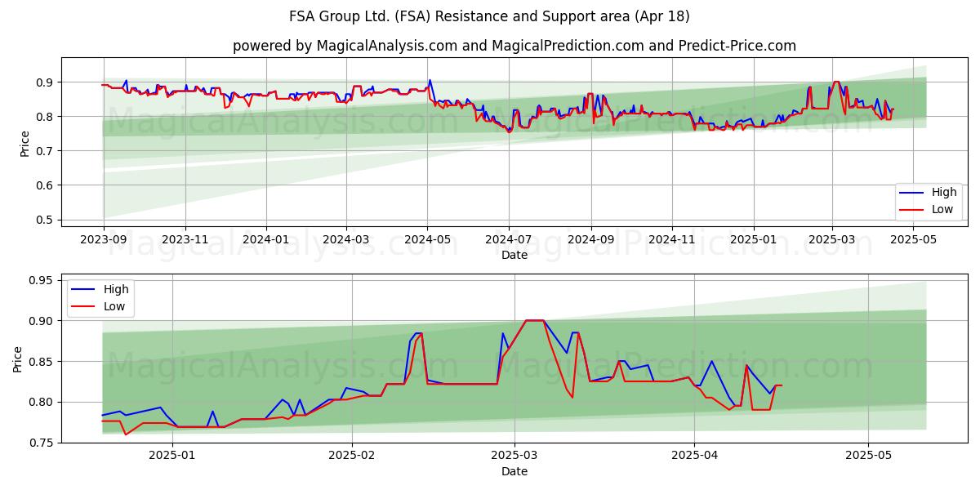The image size is (980, 490).
Task: Click the bottom chart's 'Price' axis label
Action: 19,359
